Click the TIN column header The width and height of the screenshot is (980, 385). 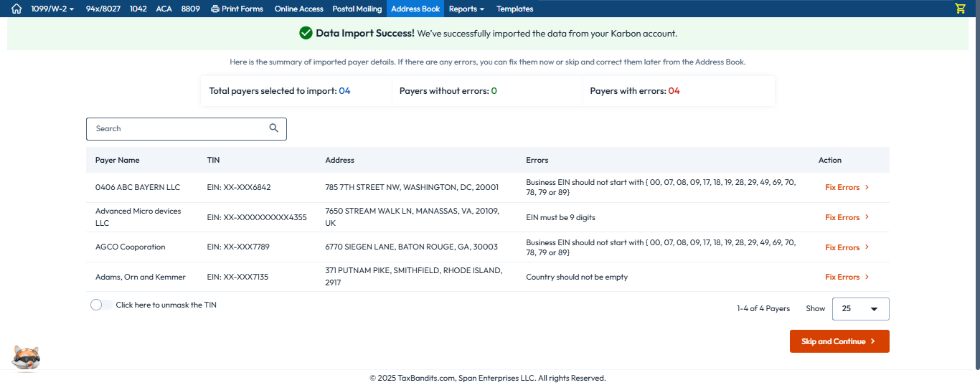tap(213, 160)
